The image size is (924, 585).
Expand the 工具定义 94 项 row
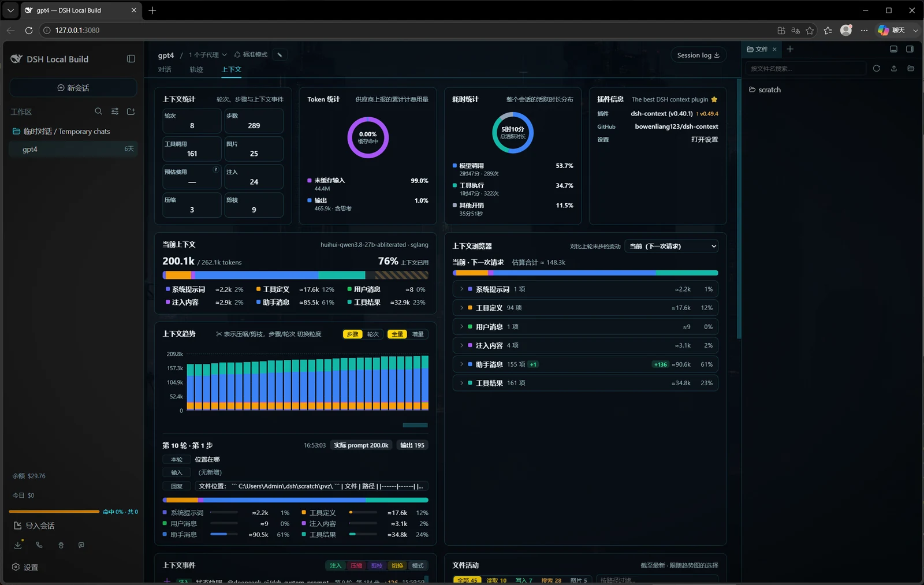click(585, 308)
